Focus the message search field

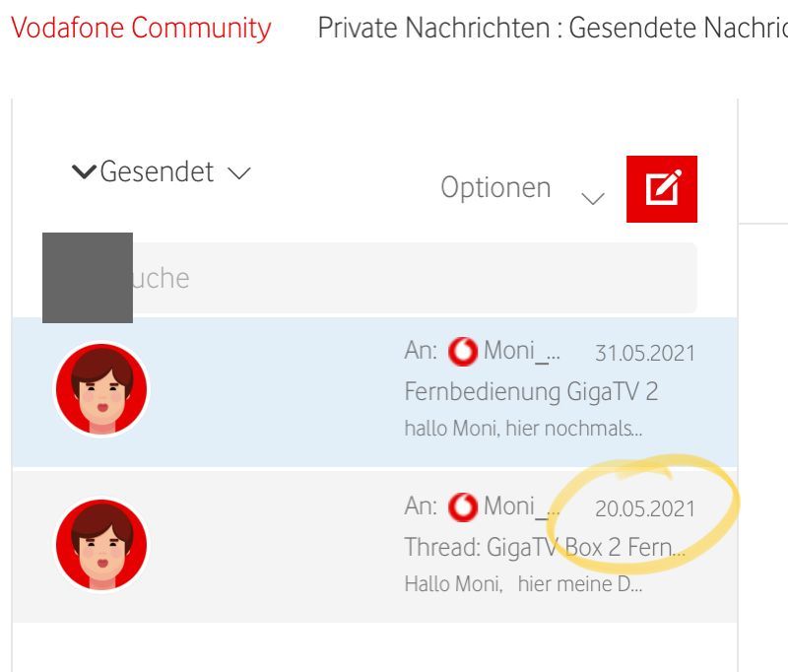tap(370, 278)
